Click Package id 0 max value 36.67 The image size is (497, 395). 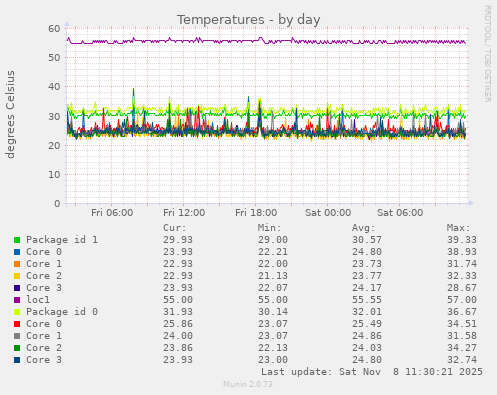tap(462, 312)
